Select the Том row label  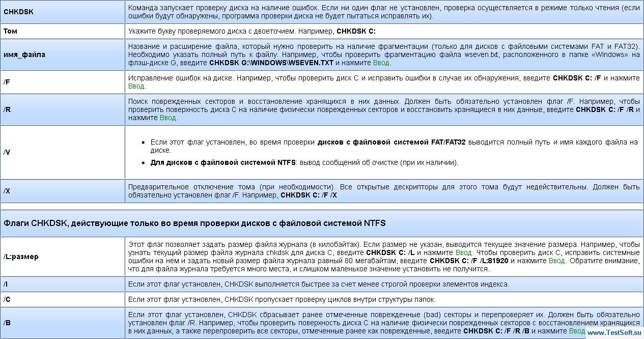tap(10, 31)
